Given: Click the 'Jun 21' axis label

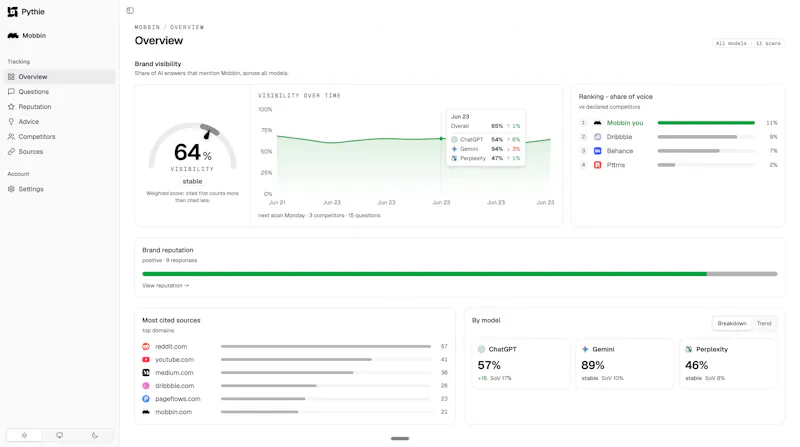Looking at the screenshot, I should [277, 203].
